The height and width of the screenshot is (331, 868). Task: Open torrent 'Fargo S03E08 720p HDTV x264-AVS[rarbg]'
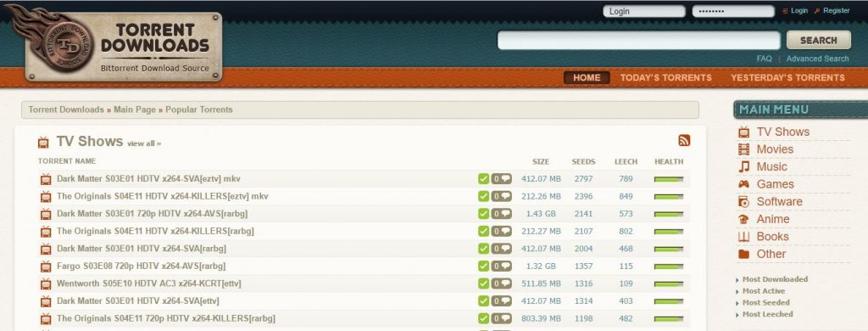tap(142, 266)
